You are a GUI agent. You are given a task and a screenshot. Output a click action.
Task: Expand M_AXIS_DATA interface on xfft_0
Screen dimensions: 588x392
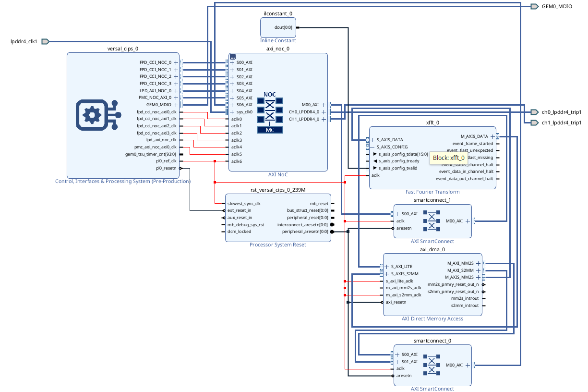[492, 136]
